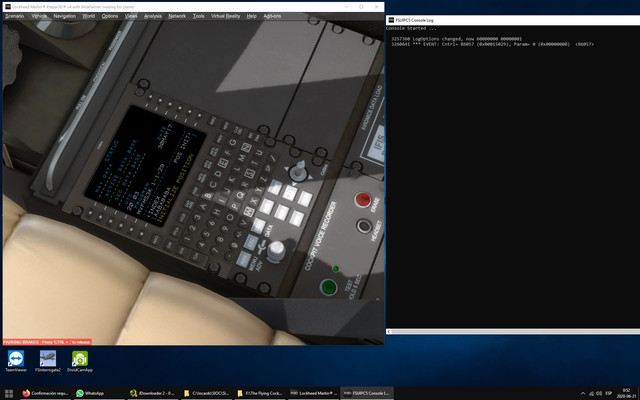Open the Scenario menu in Prepar3D
The height and width of the screenshot is (400, 640).
pyautogui.click(x=15, y=16)
